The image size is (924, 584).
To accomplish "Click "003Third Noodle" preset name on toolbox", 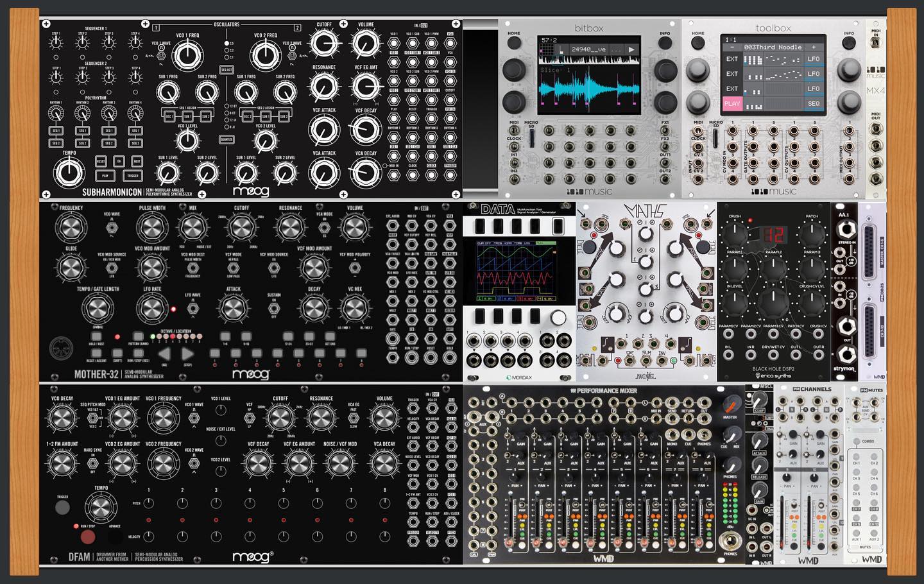I will click(772, 47).
